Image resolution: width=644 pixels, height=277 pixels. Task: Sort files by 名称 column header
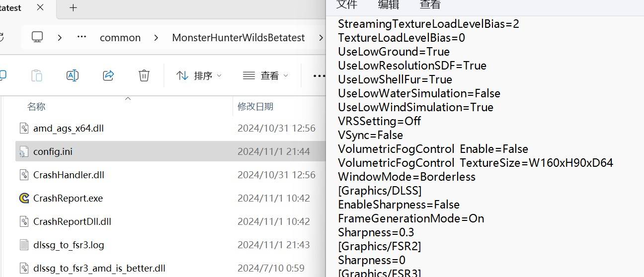36,106
